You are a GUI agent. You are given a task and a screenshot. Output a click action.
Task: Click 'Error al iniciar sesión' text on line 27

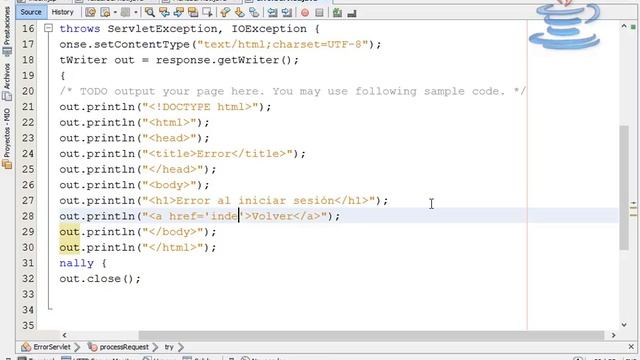[x=255, y=200]
